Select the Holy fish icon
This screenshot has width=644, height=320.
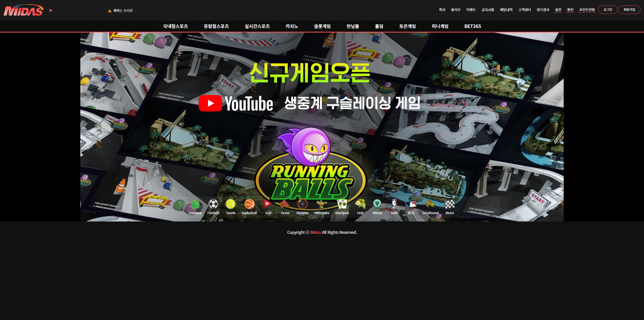[x=360, y=204]
